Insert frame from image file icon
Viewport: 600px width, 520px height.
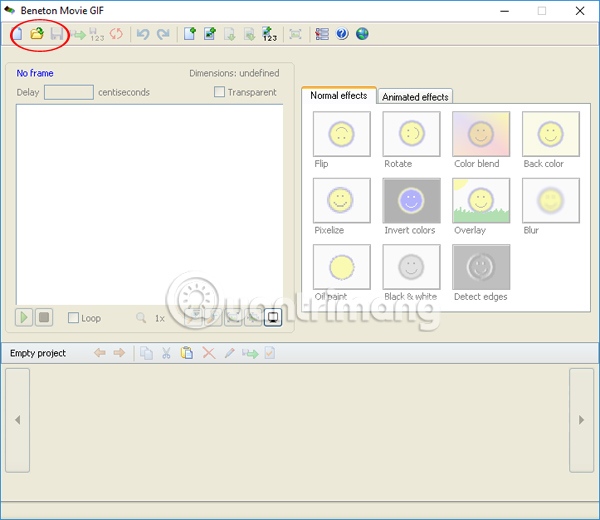[x=210, y=34]
